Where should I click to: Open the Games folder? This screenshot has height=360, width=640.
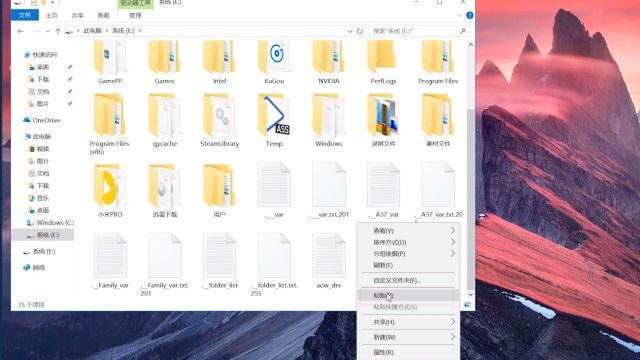tap(164, 62)
